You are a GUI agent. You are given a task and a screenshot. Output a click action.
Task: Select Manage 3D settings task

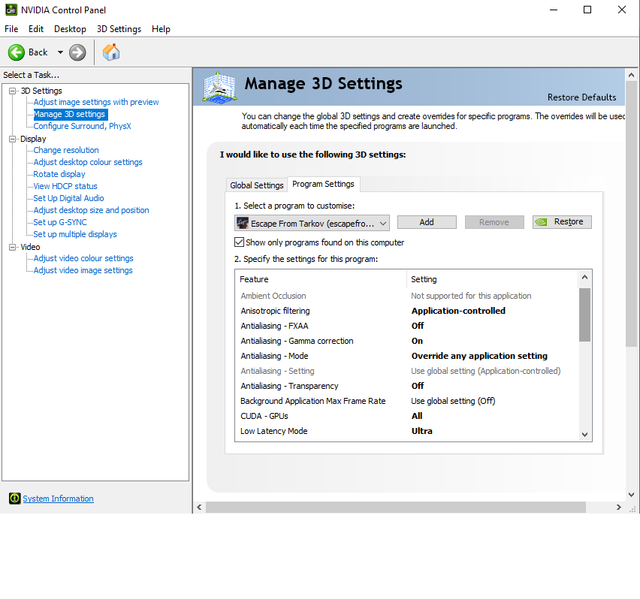[70, 114]
